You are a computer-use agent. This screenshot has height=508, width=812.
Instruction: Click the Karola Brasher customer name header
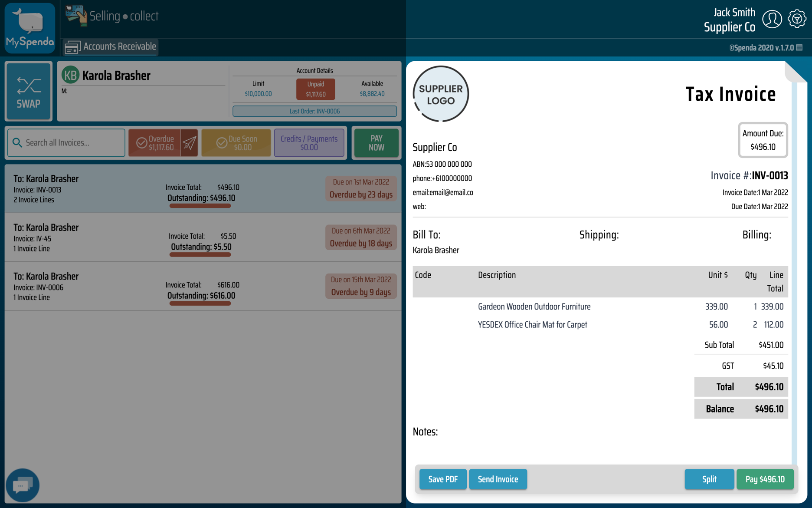pyautogui.click(x=116, y=76)
